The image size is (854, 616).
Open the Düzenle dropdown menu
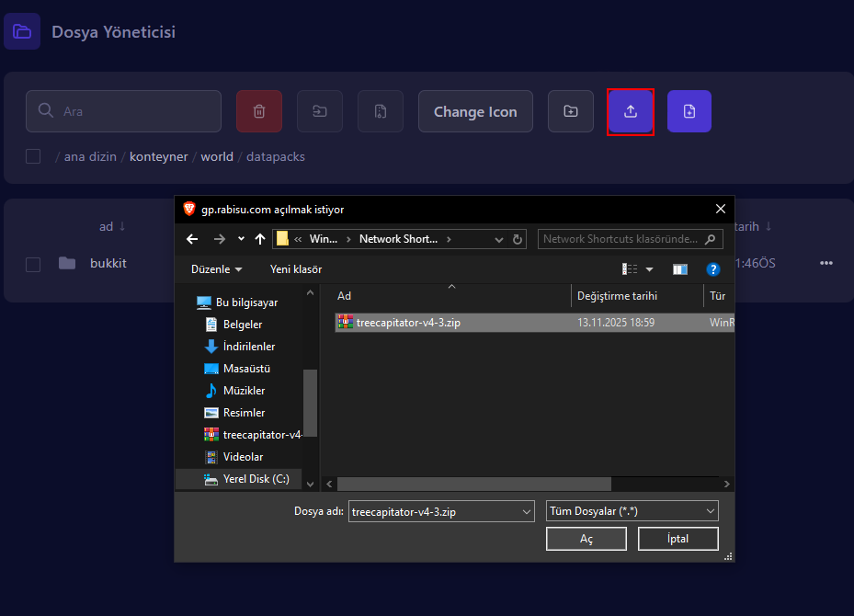tap(217, 269)
